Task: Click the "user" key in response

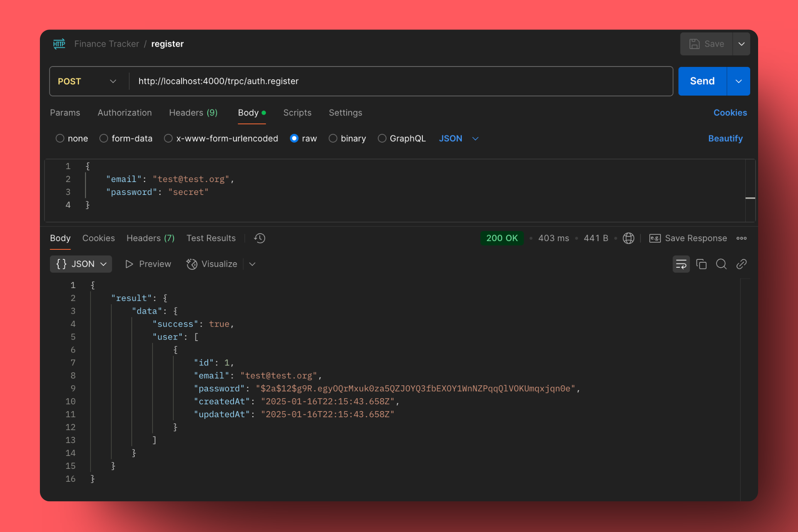Action: tap(167, 337)
